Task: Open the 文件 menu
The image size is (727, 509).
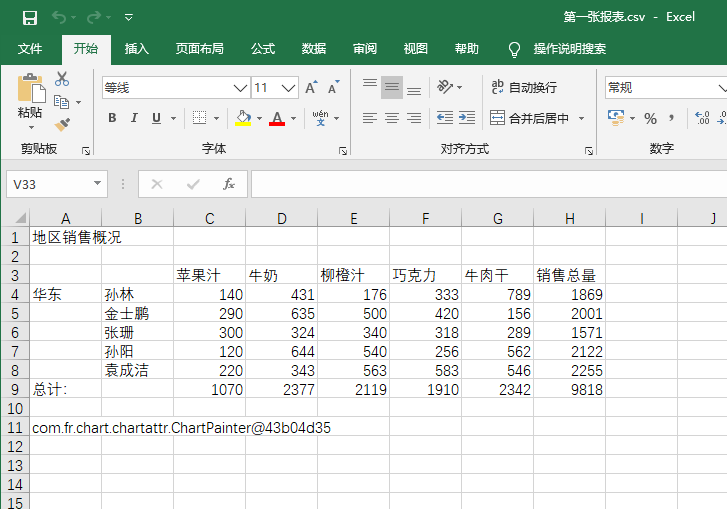Action: tap(30, 49)
